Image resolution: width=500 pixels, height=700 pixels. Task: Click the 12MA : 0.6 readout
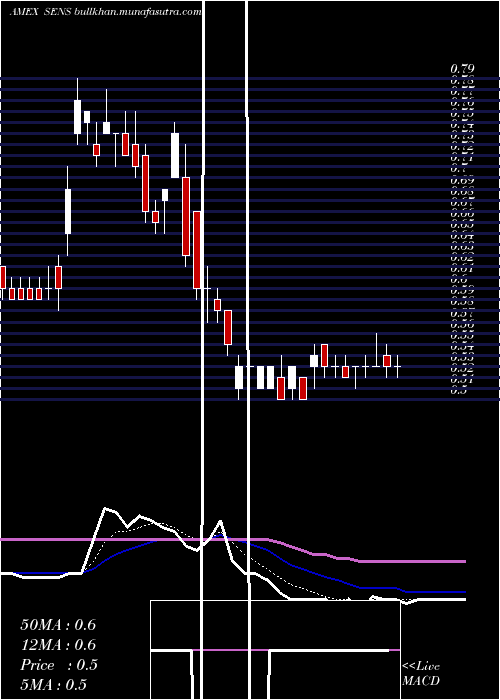coord(58,645)
